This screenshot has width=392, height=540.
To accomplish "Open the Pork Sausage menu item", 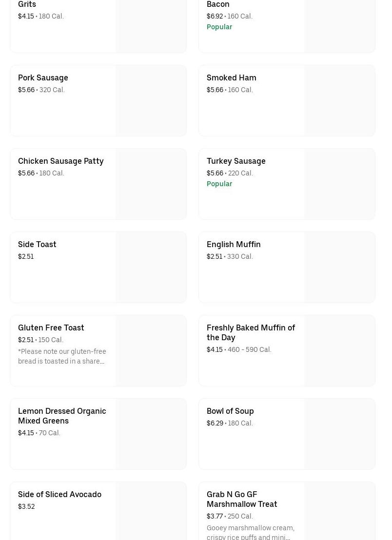I will pyautogui.click(x=43, y=77).
